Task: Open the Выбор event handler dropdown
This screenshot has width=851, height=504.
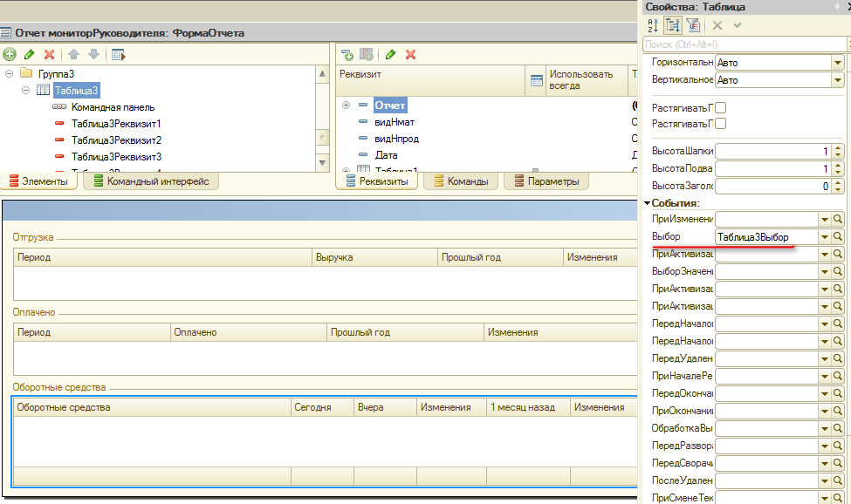Action: pyautogui.click(x=823, y=237)
